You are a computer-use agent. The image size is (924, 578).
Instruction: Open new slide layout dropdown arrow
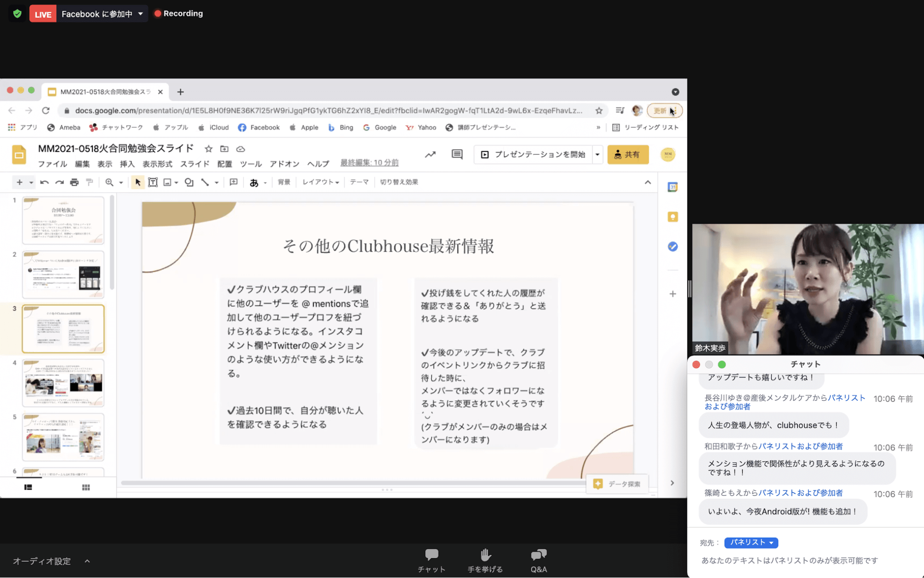[x=31, y=183]
